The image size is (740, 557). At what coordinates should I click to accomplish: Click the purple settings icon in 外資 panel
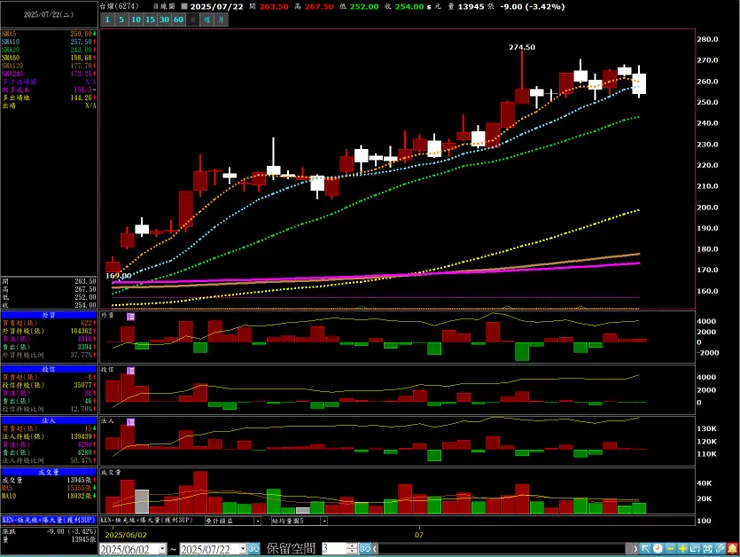tap(131, 316)
